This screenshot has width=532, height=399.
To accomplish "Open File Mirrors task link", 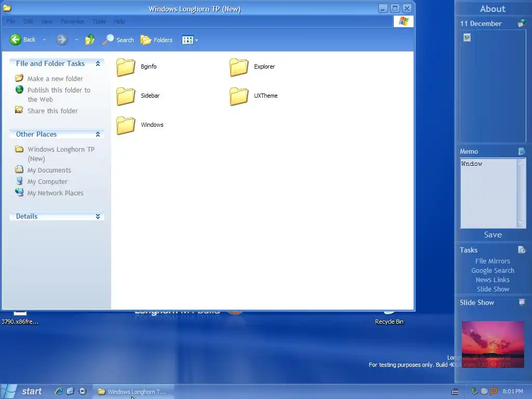I will pyautogui.click(x=493, y=261).
